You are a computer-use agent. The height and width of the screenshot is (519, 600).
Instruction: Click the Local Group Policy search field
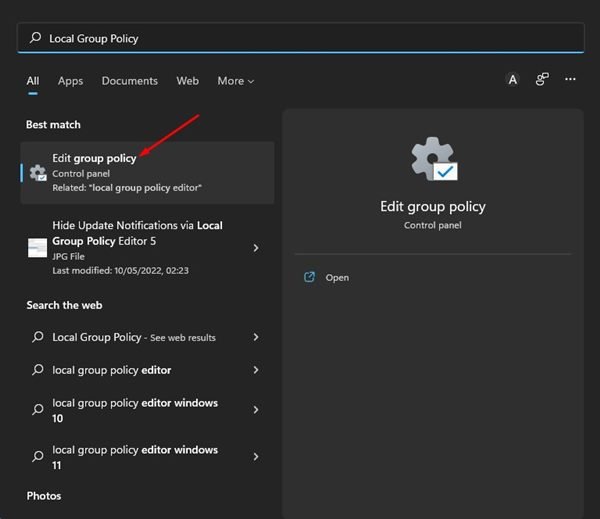click(x=300, y=38)
